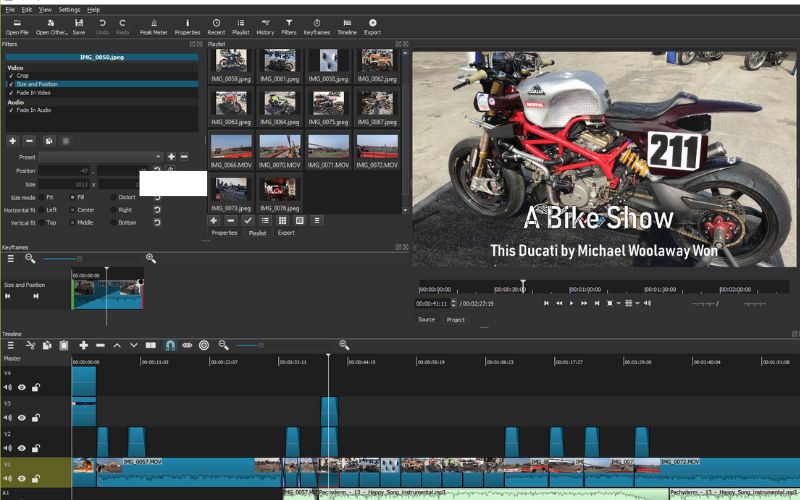Switch to the Source player tab

coord(427,319)
